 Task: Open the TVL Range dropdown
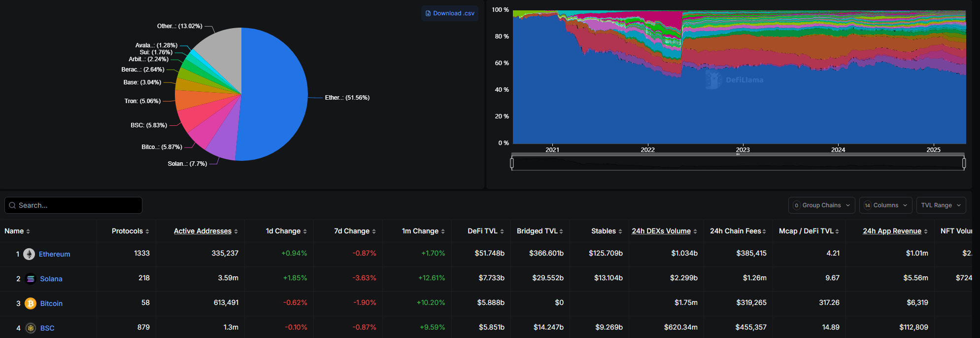click(x=941, y=205)
